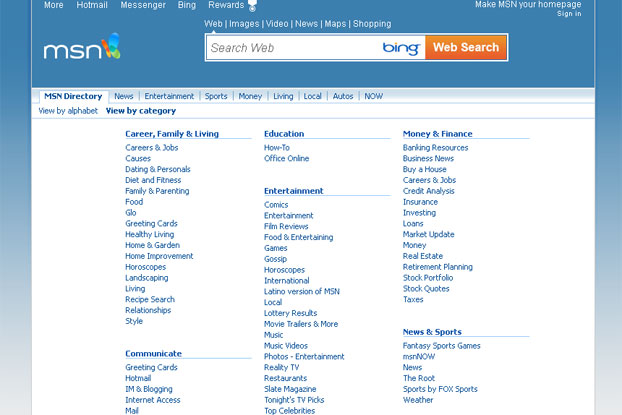This screenshot has width=622, height=415.
Task: Open the Living navigation tab
Action: (283, 96)
